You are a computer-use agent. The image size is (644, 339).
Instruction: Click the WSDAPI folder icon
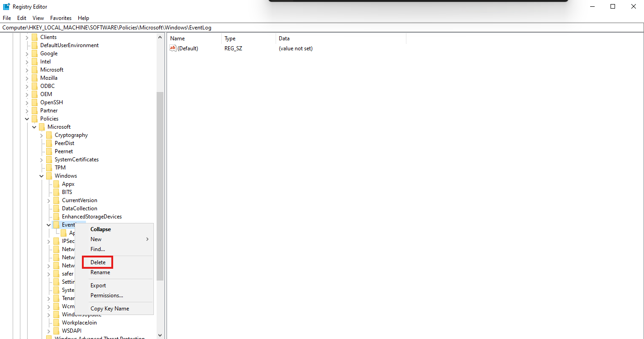pyautogui.click(x=56, y=331)
